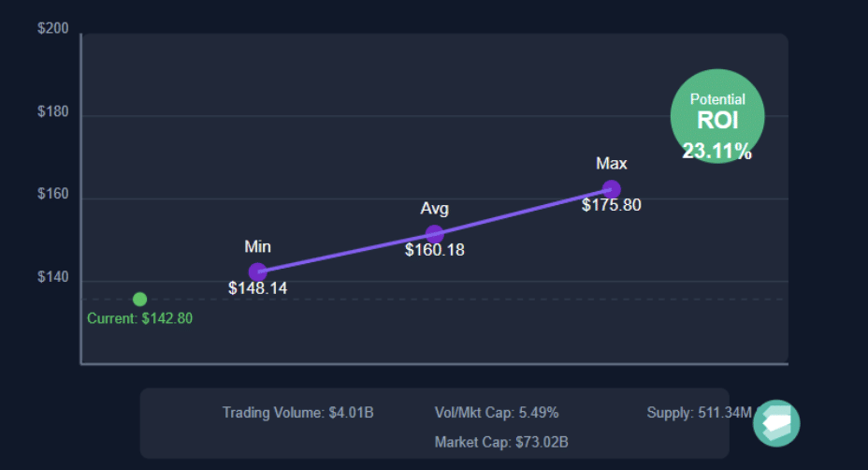Click the $148.14 minimum price label
This screenshot has width=868, height=470.
(257, 288)
